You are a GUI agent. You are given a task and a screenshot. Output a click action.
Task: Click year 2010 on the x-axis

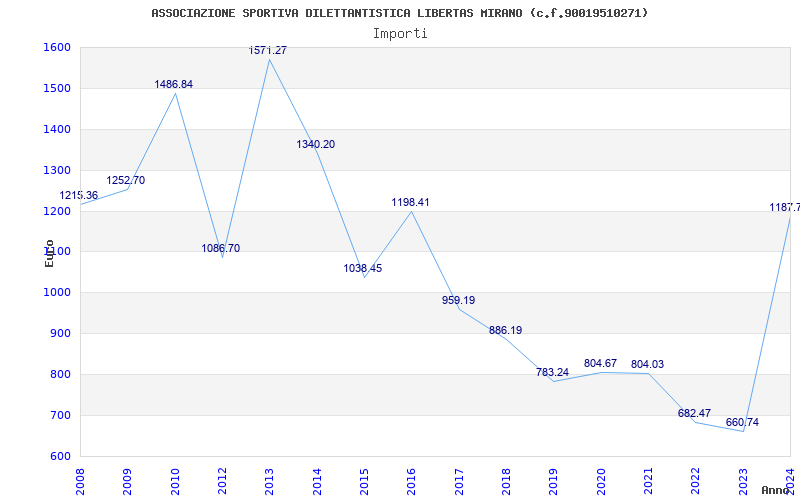(174, 482)
